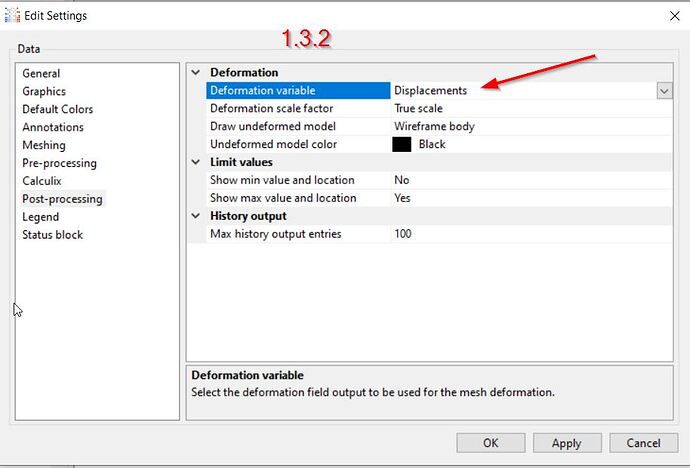Select the Deformation scale factor row
690x468 pixels.
click(x=439, y=109)
